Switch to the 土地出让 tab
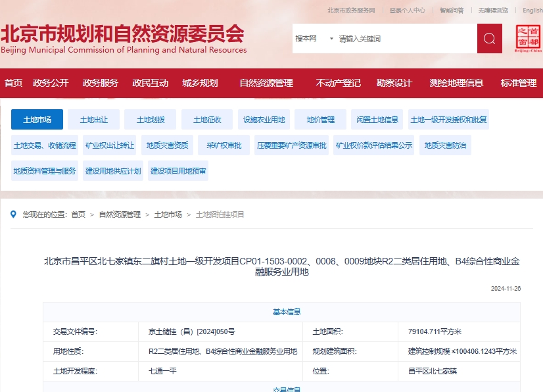The image size is (543, 392). [94, 120]
